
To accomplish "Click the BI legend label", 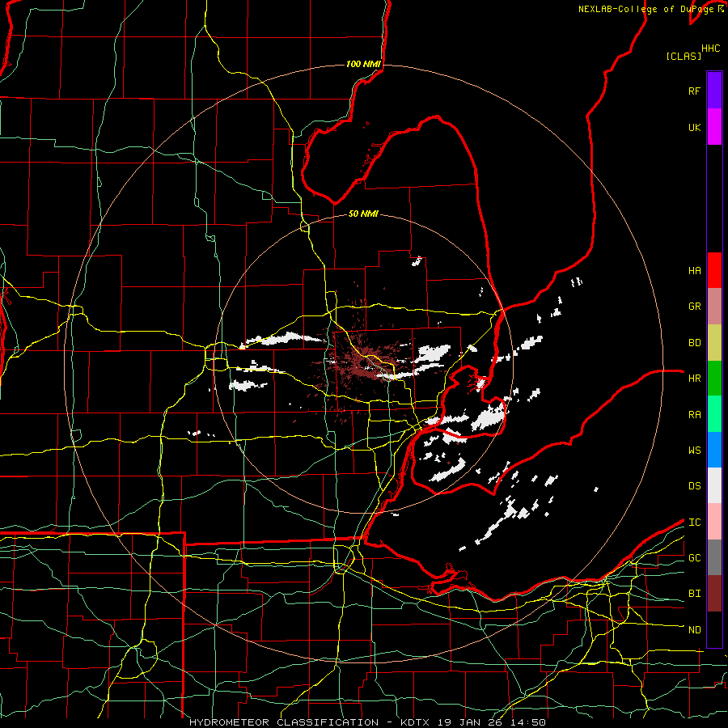I will 695,594.
